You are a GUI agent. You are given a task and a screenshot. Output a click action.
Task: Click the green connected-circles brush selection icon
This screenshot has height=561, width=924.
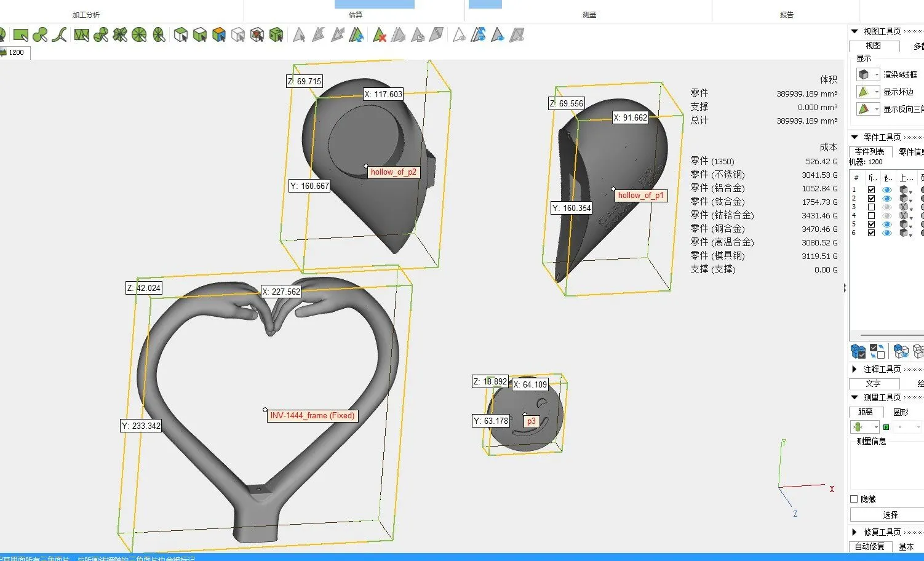coord(40,35)
